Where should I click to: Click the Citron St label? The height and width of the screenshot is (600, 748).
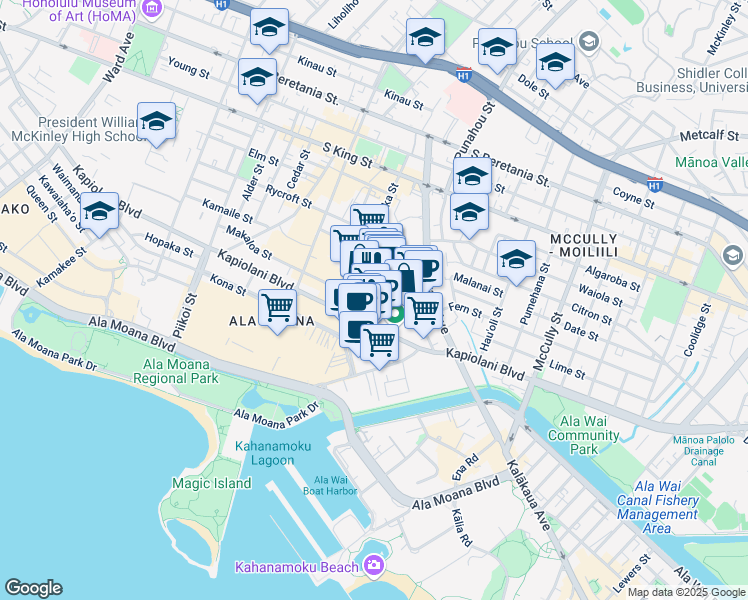tap(591, 314)
